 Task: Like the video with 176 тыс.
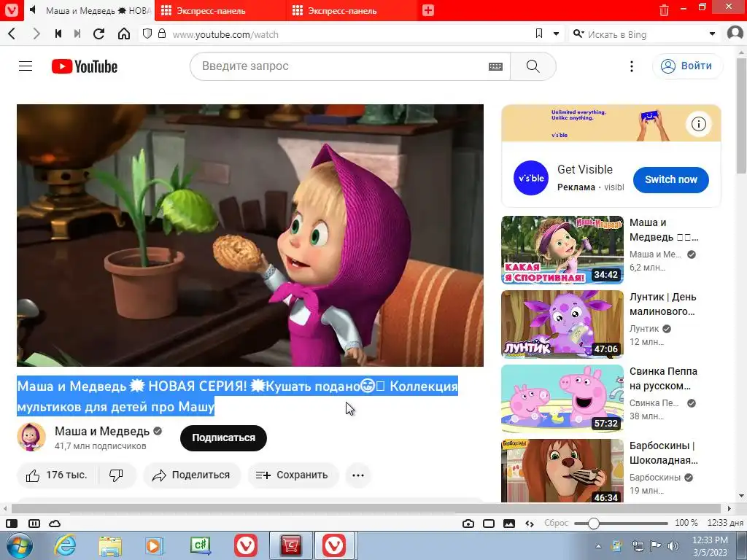pos(57,475)
